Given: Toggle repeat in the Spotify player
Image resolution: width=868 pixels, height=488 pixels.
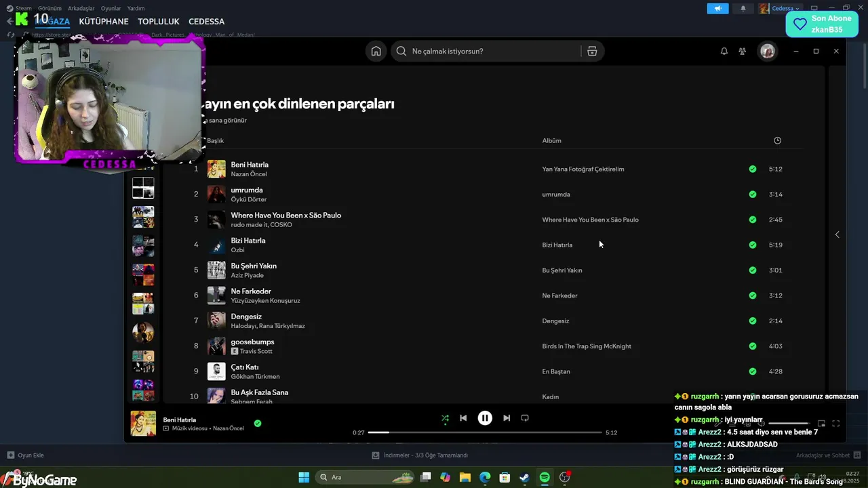Looking at the screenshot, I should pos(525,418).
